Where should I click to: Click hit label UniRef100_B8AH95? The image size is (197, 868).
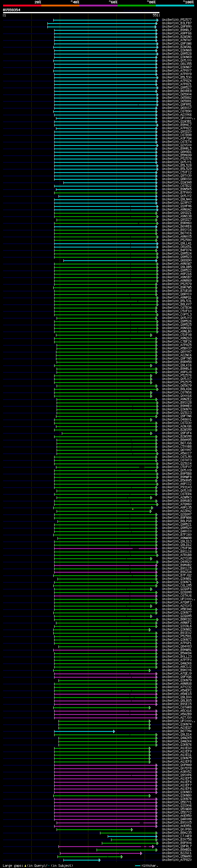(177, 440)
